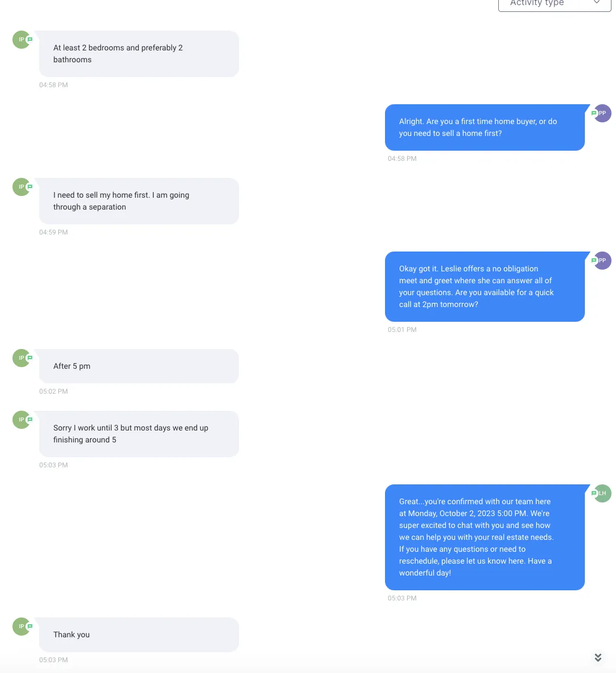Click IP avatar beside 'Sorry I work until 3'
The height and width of the screenshot is (673, 616).
(x=22, y=420)
